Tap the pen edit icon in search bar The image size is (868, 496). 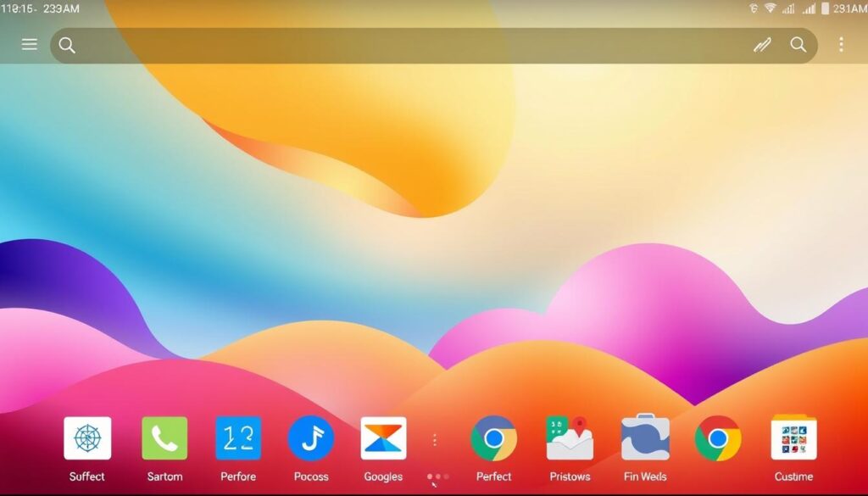(x=761, y=46)
